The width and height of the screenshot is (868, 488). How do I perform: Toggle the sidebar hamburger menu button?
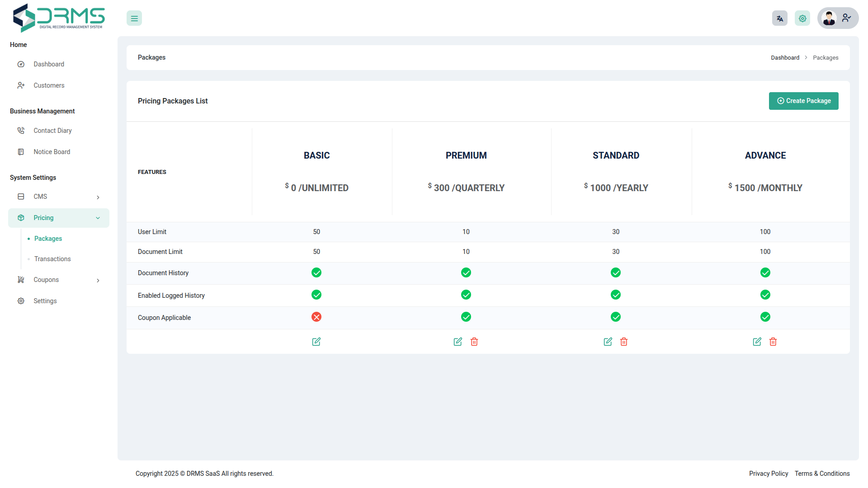coord(134,19)
